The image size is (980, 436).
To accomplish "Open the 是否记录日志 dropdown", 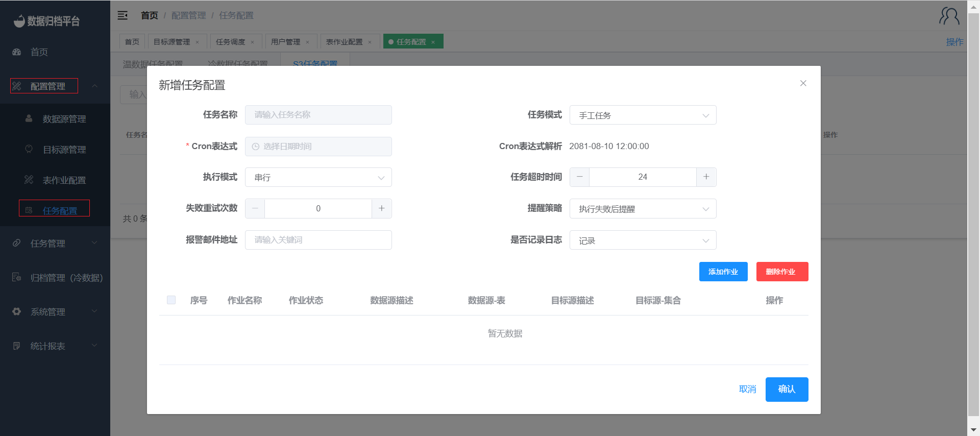I will coord(643,240).
